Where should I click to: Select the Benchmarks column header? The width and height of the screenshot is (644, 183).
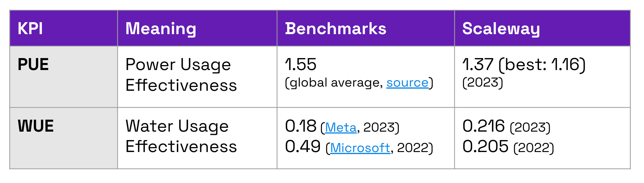[335, 29]
